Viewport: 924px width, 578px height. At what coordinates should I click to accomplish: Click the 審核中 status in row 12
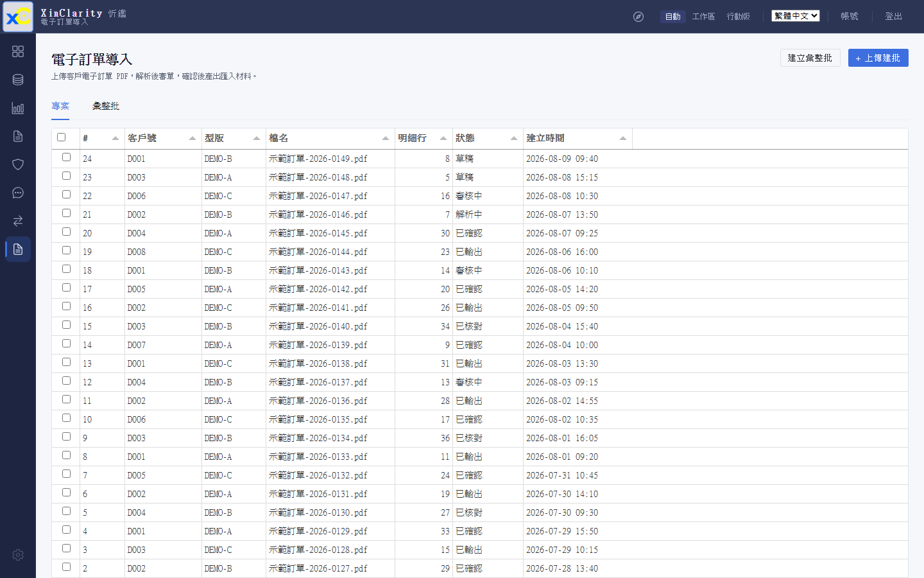point(469,382)
